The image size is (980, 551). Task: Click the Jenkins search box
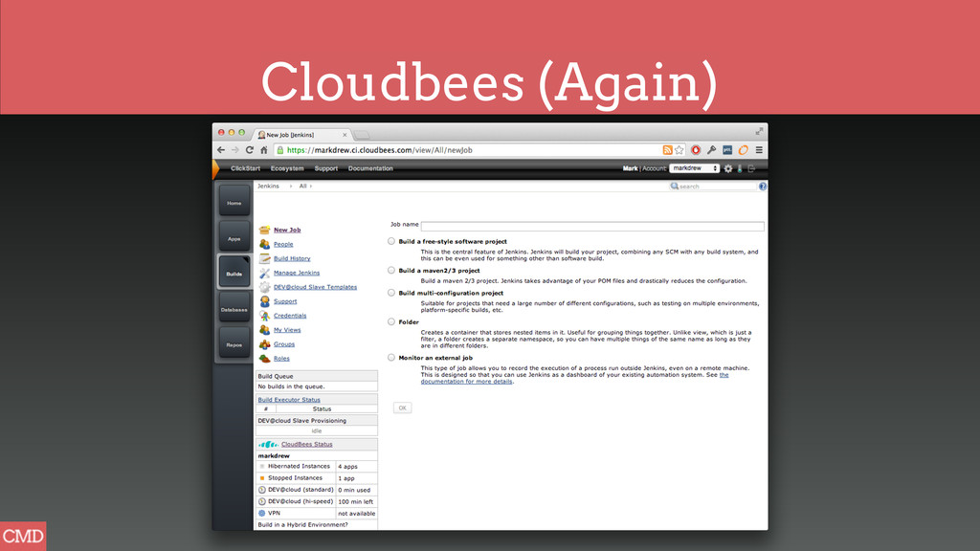coord(712,187)
